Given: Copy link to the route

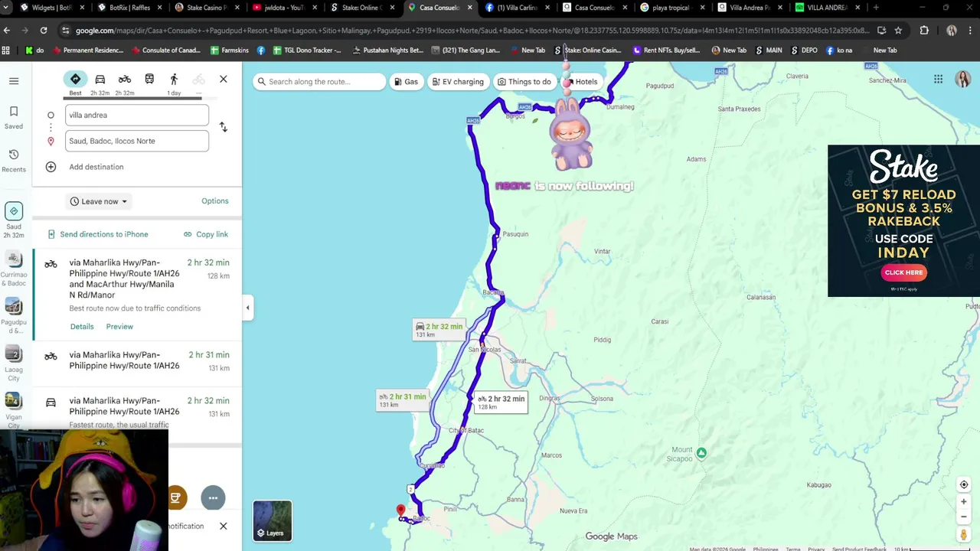Looking at the screenshot, I should [206, 234].
